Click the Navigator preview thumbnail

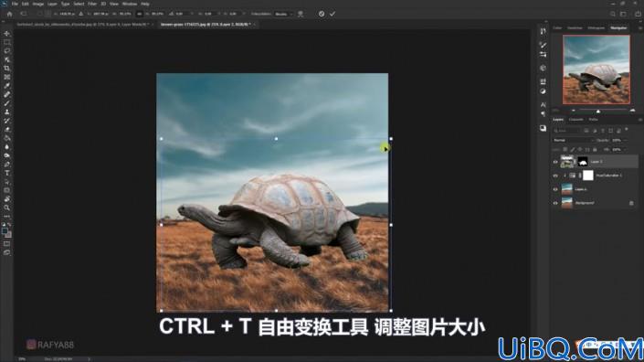pos(596,69)
